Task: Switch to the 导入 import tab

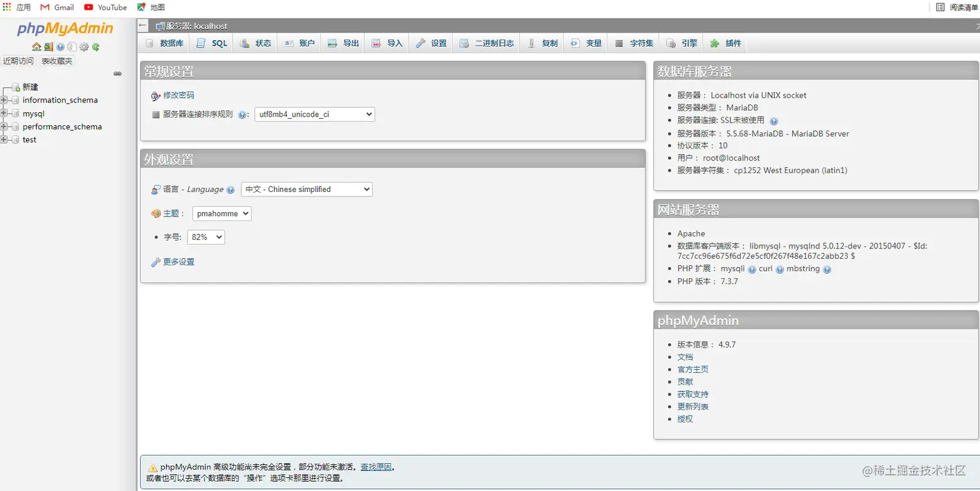Action: tap(388, 43)
